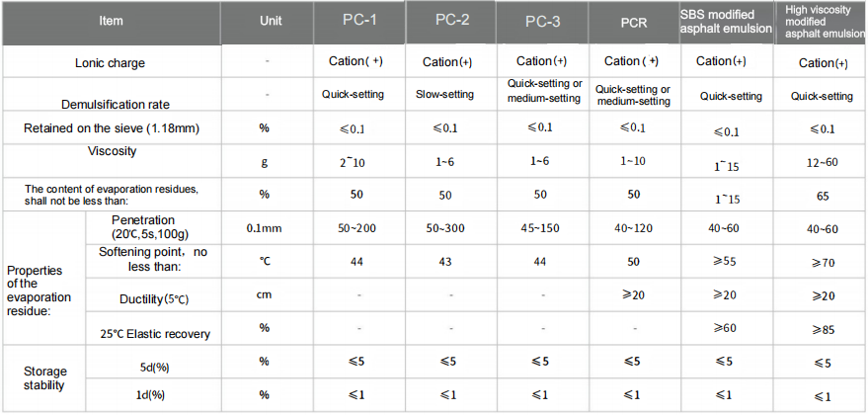Select the evaporation residue content value 65

(822, 196)
